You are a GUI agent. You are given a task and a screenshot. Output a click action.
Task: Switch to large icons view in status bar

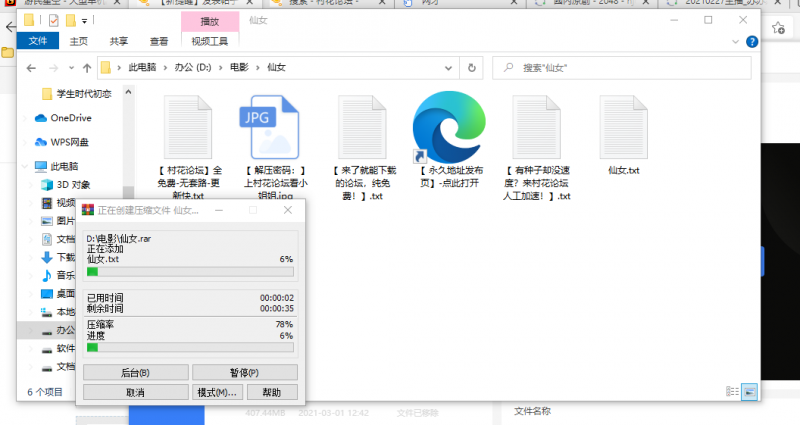(750, 393)
